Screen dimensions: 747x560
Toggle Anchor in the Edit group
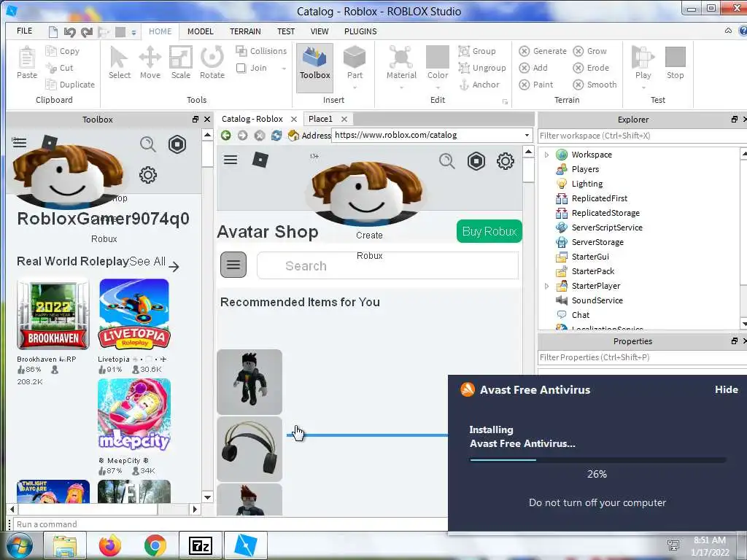[x=479, y=85]
